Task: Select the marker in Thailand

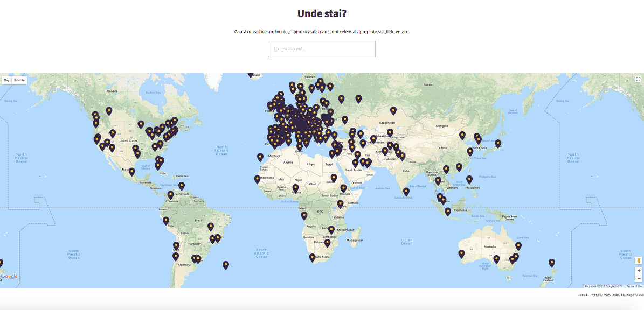Action: [438, 181]
